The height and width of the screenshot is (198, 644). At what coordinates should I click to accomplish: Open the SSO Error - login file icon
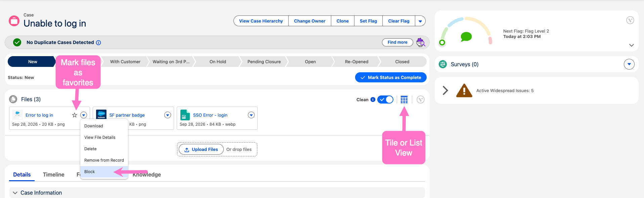(185, 115)
